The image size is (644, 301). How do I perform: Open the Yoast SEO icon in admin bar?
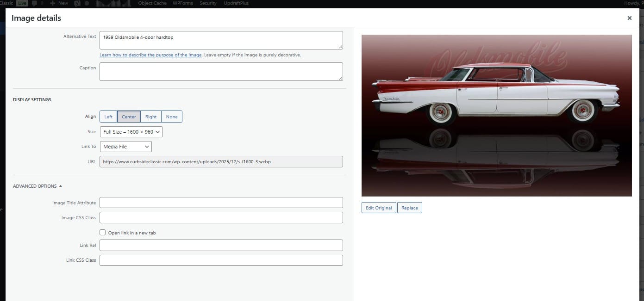pyautogui.click(x=77, y=3)
